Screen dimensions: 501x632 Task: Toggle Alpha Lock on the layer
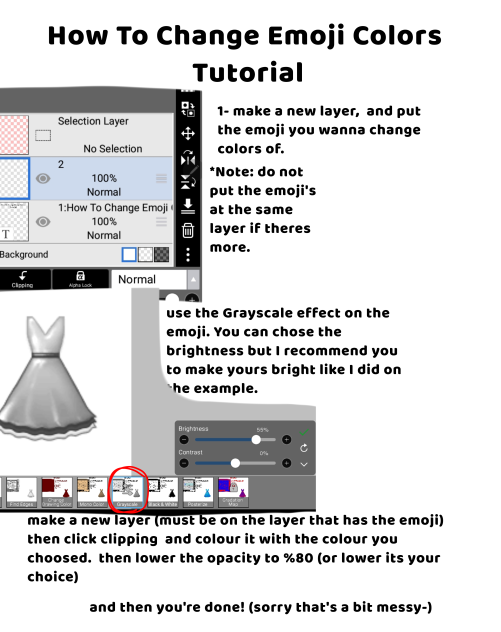80,279
